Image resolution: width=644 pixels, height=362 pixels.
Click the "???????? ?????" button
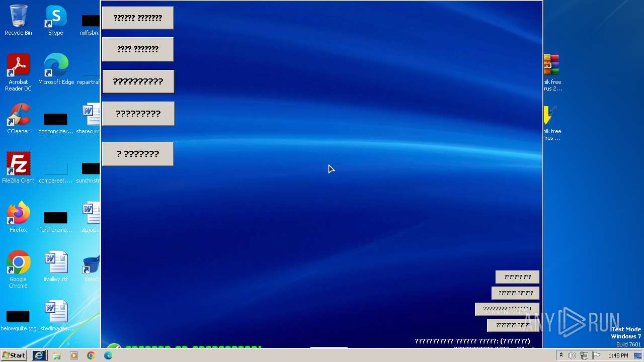point(513,325)
